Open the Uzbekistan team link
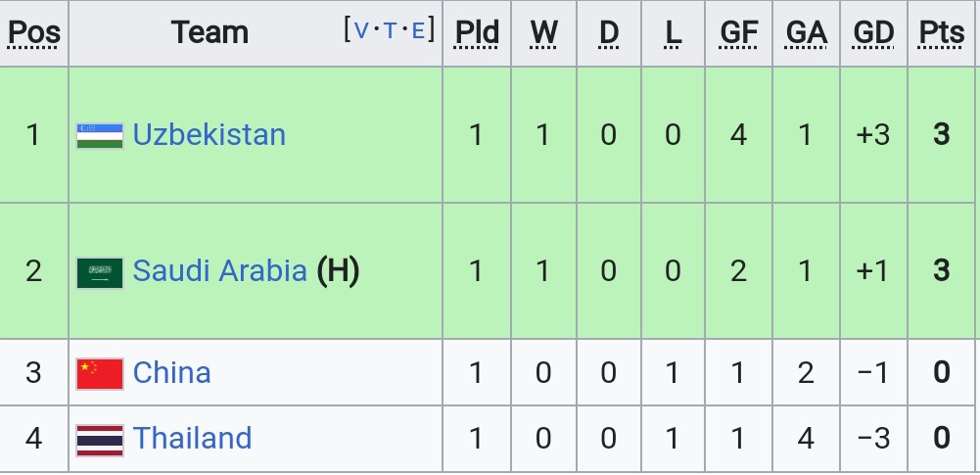Viewport: 980px width, 475px height. click(210, 134)
